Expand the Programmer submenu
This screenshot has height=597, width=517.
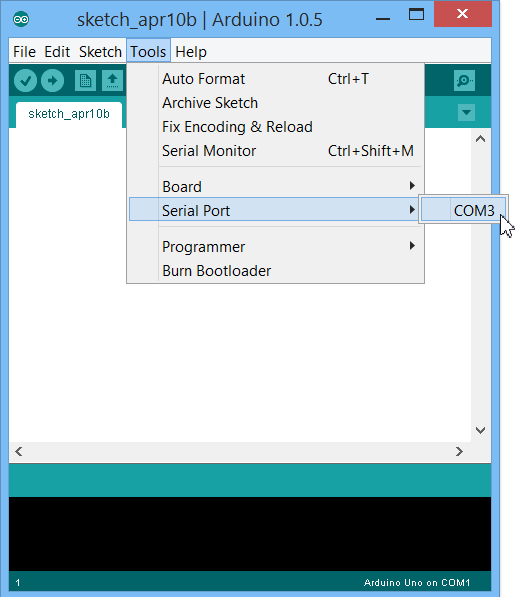(x=276, y=247)
